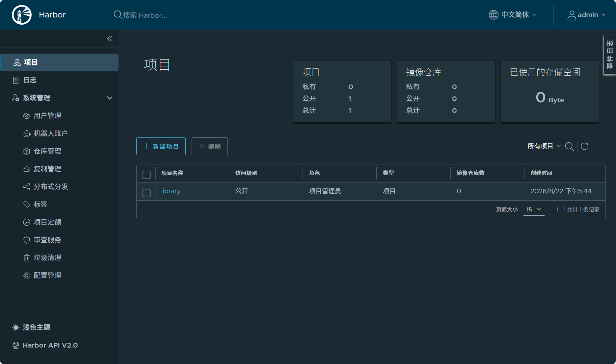
Task: Go to 审查服务 page
Action: click(x=47, y=240)
